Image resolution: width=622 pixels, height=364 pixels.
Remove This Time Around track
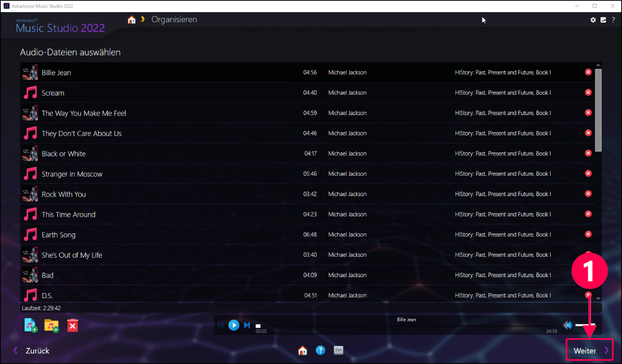pyautogui.click(x=588, y=214)
